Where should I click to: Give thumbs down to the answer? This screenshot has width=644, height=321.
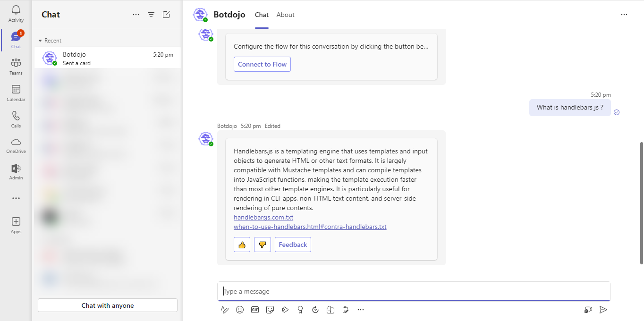pos(263,245)
